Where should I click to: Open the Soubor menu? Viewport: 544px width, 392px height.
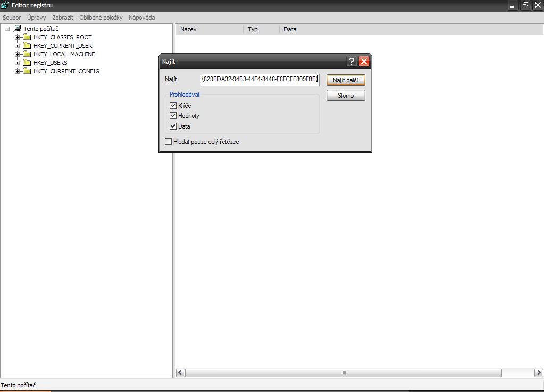click(12, 18)
